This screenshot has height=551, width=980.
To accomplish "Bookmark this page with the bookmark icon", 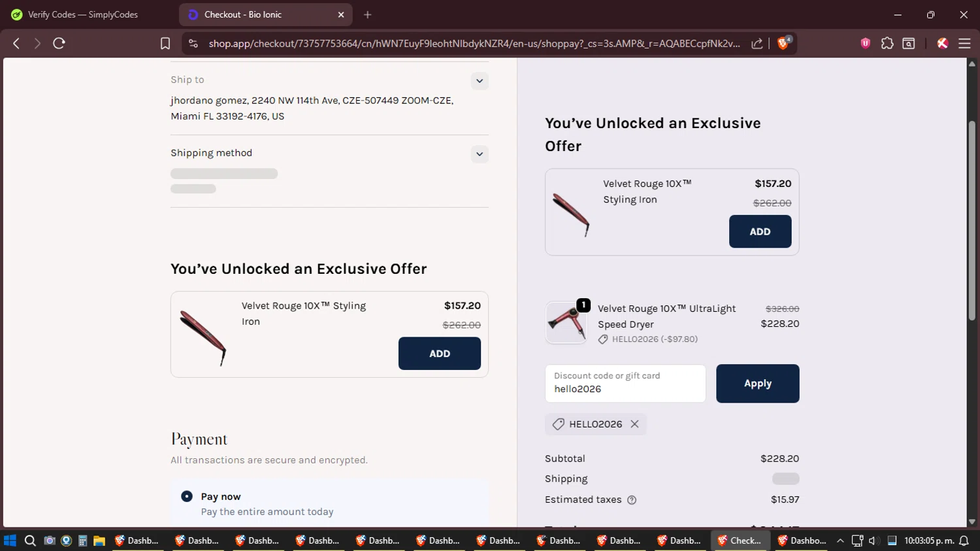I will click(x=165, y=43).
